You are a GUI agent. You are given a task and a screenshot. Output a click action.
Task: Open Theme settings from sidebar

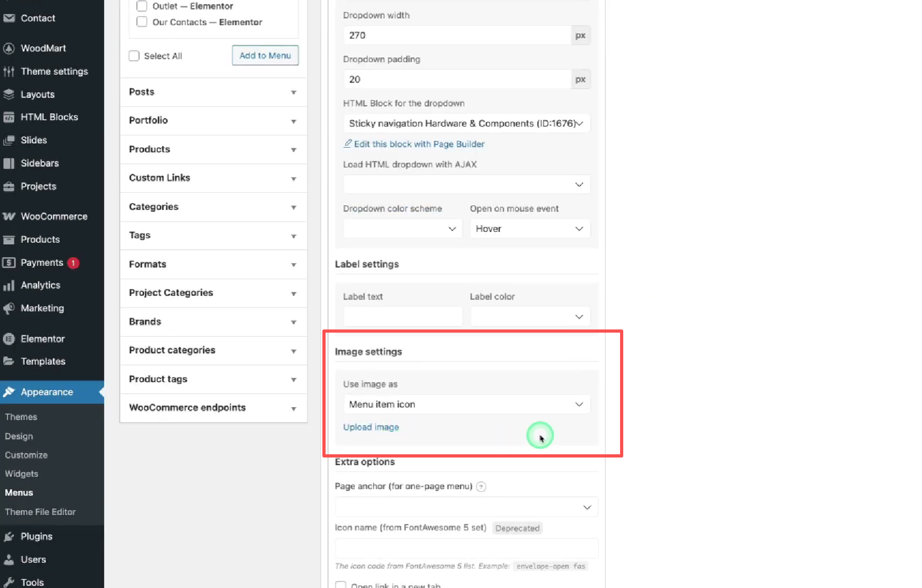pyautogui.click(x=54, y=71)
